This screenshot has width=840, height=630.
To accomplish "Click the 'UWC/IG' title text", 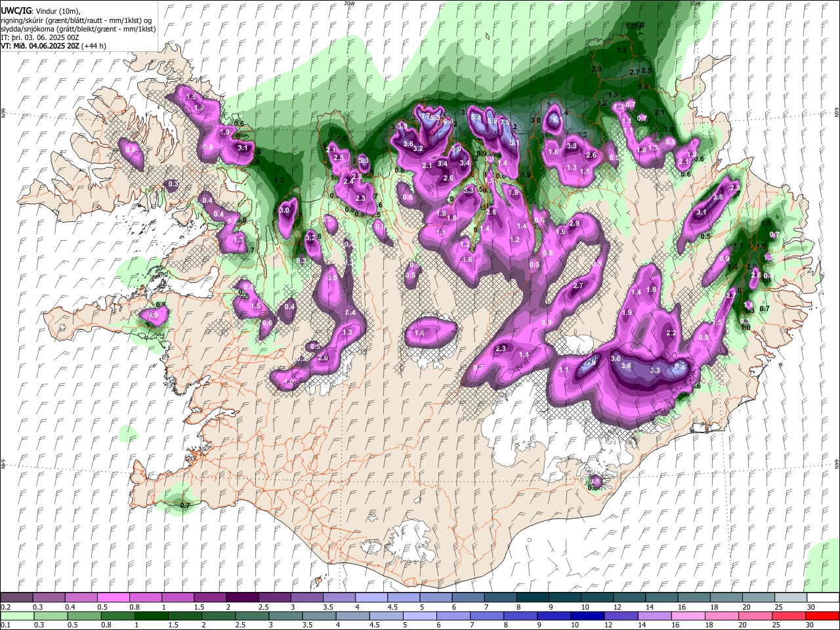I will 16,11.
